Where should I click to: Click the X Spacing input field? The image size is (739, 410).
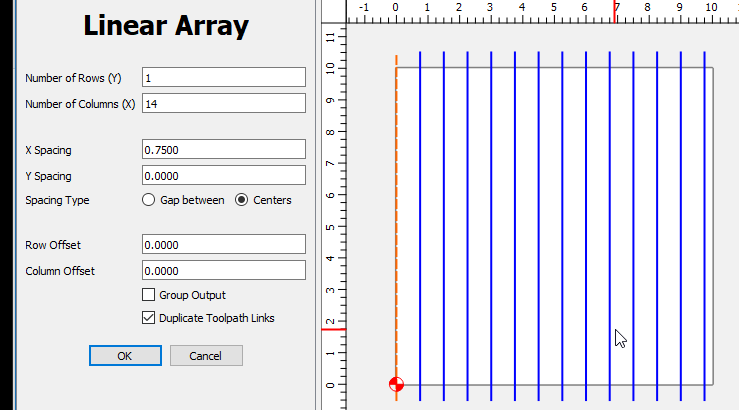[x=224, y=149]
